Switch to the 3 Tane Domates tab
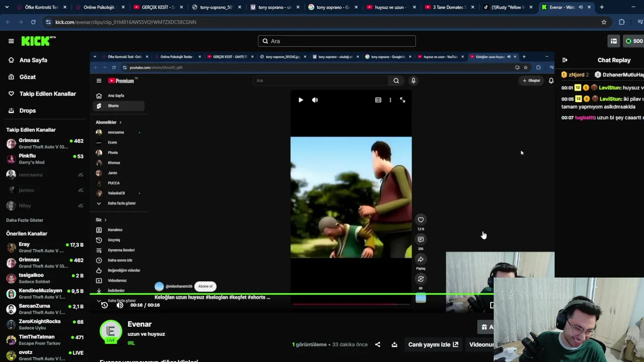 click(x=449, y=7)
